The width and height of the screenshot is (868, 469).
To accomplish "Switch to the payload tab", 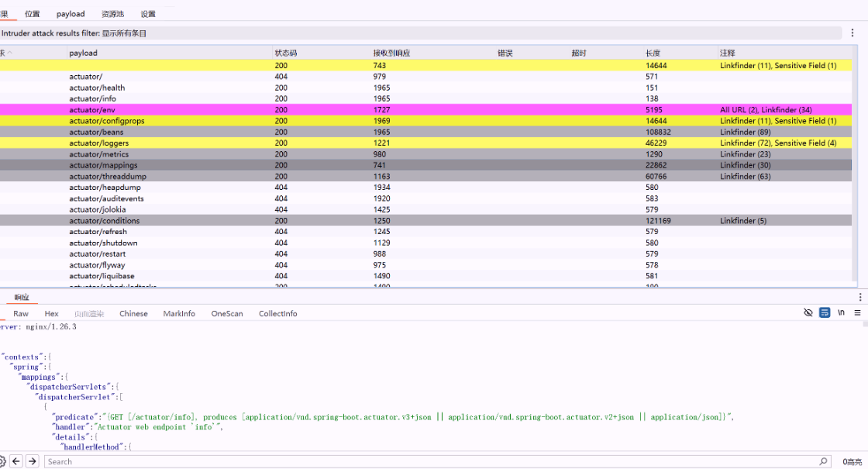I will [71, 14].
